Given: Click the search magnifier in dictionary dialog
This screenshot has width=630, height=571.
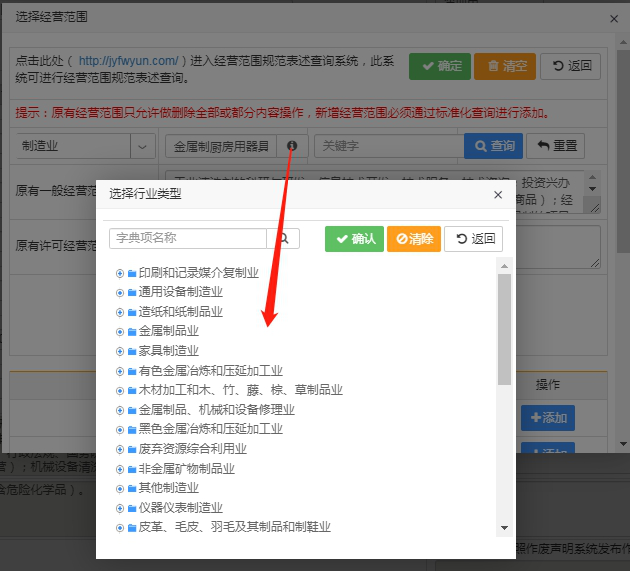Looking at the screenshot, I should (x=283, y=238).
